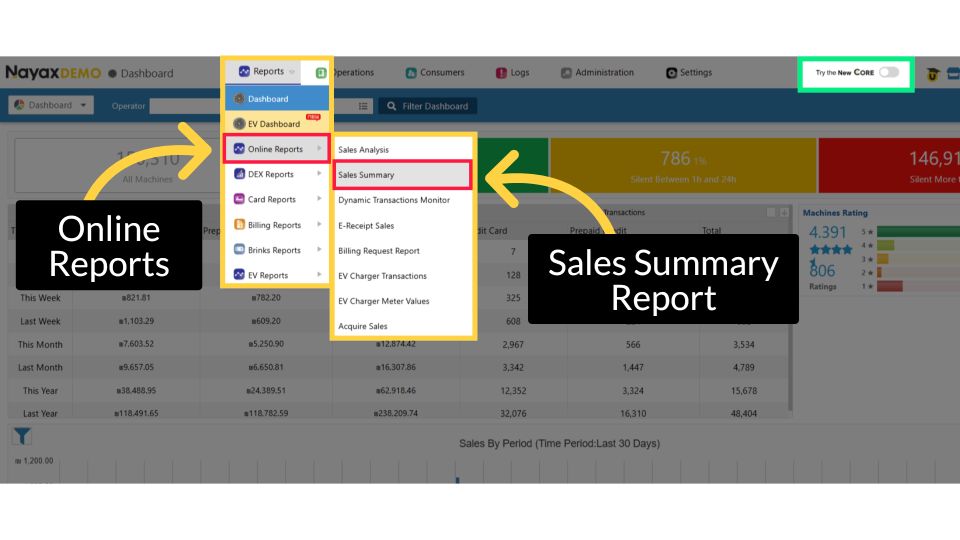960x540 pixels.
Task: Click the 5 star rating bar
Action: [x=918, y=231]
